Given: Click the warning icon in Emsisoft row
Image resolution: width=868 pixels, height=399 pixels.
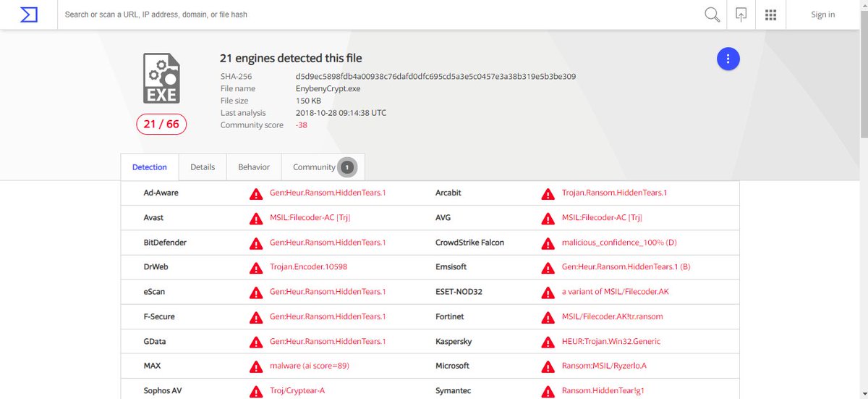Looking at the screenshot, I should pyautogui.click(x=548, y=267).
